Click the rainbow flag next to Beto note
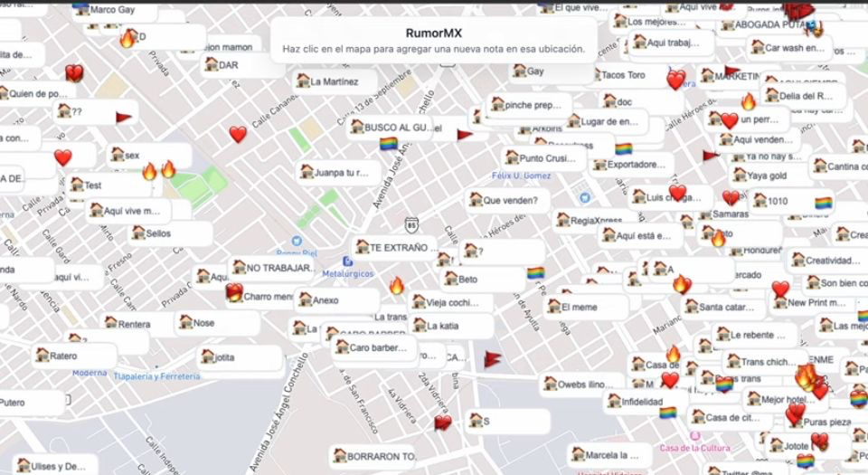Viewport: 868px width, 475px height. 535,273
